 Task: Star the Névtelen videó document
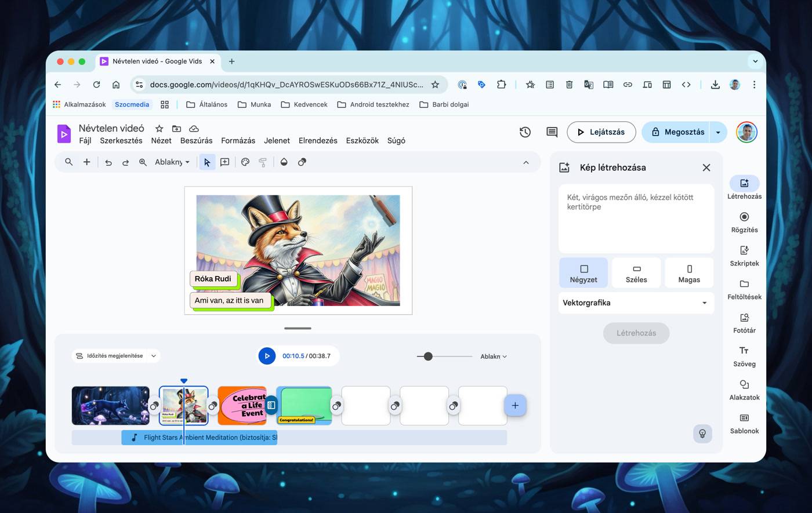[159, 128]
